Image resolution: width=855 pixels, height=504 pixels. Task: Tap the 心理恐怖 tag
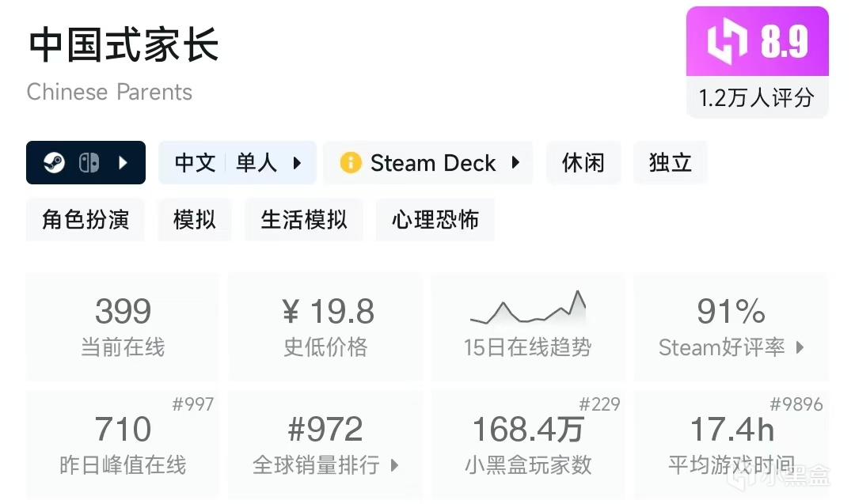coord(435,219)
